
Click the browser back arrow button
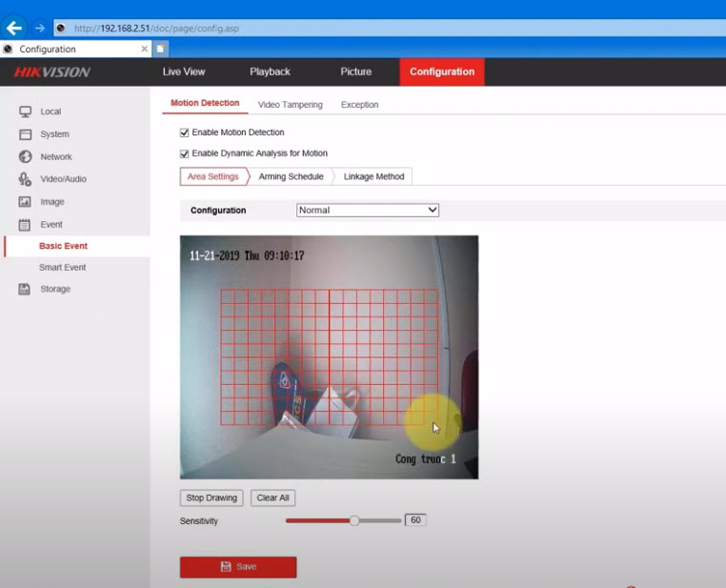point(14,28)
